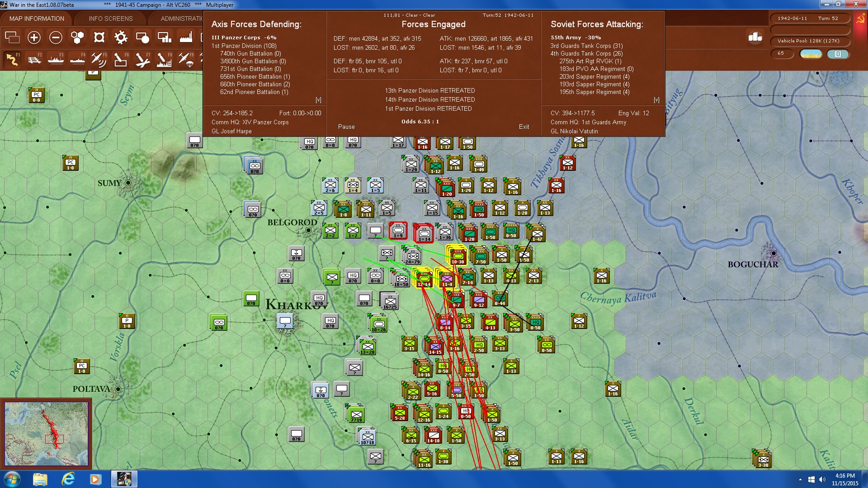The width and height of the screenshot is (868, 488).
Task: Expand Axis defenders list [v] arrow
Action: coord(318,100)
